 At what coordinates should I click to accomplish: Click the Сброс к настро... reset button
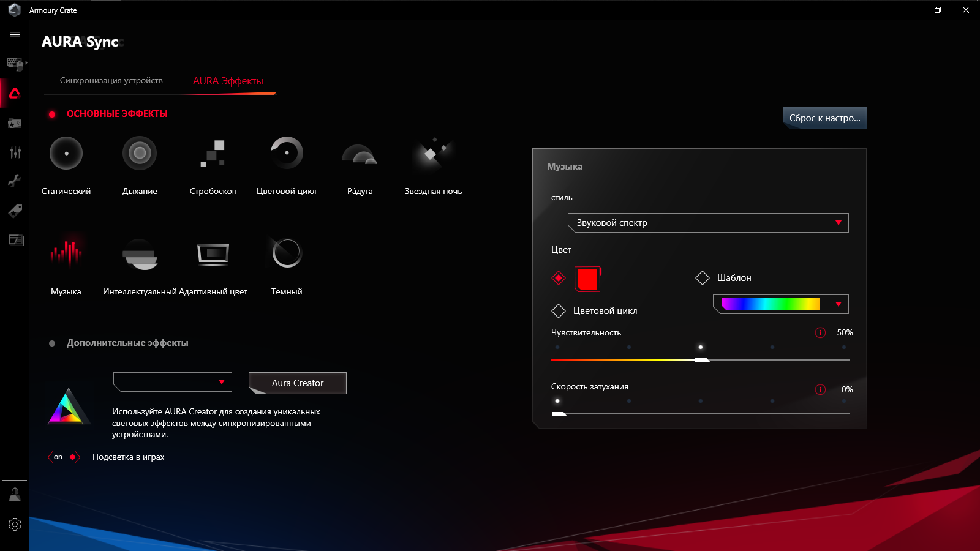[825, 118]
